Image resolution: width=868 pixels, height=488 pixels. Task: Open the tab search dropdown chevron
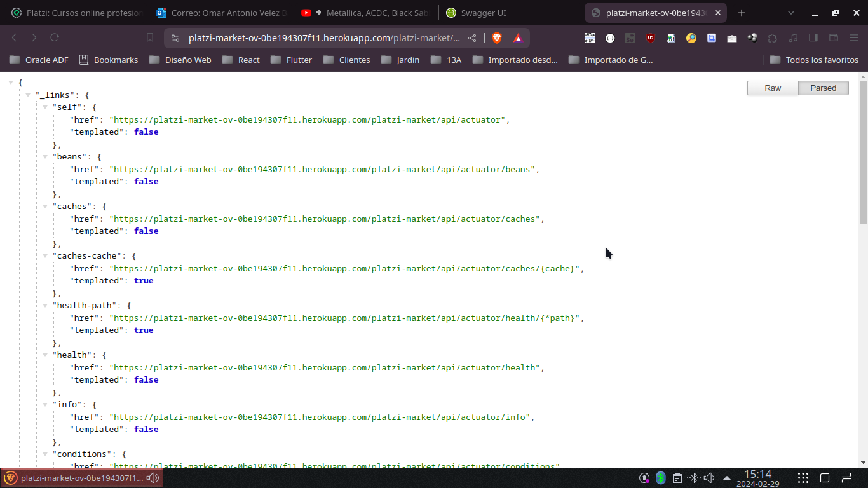click(791, 13)
